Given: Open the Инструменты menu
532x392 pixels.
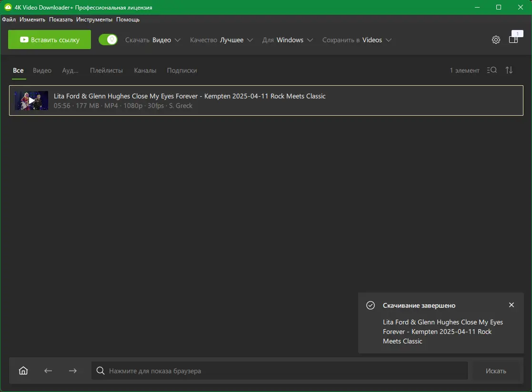Looking at the screenshot, I should coord(94,20).
